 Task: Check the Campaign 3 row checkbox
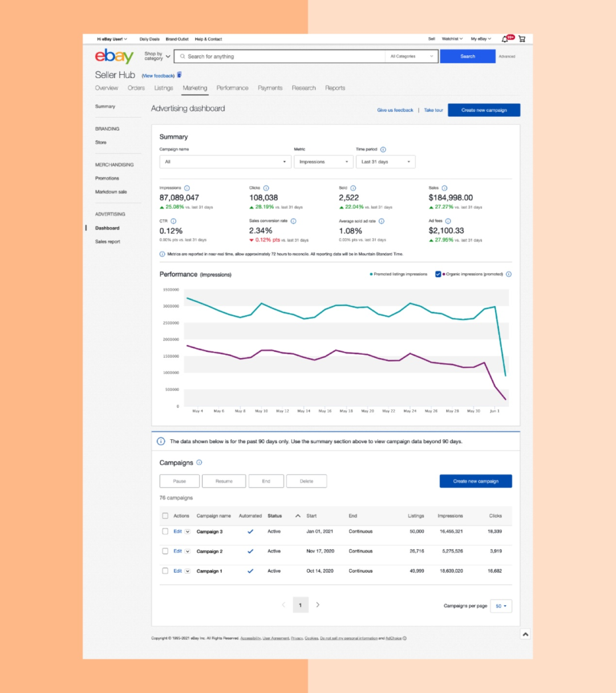click(x=165, y=532)
